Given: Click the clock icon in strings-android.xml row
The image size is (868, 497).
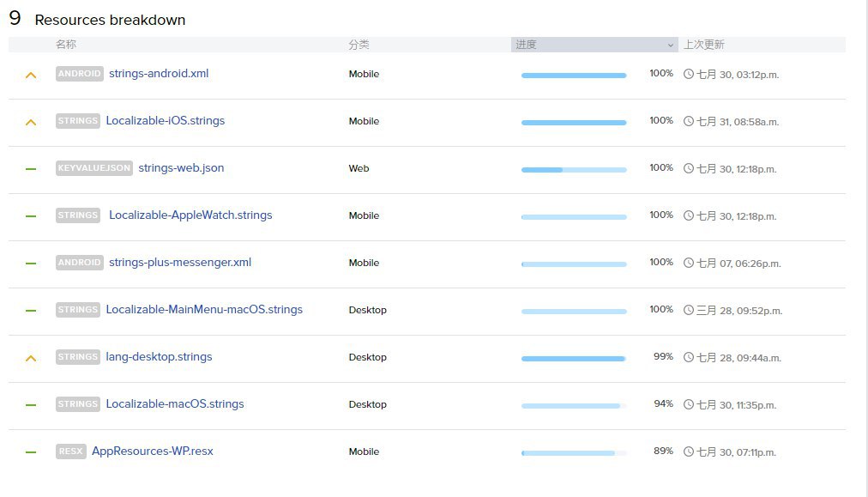Looking at the screenshot, I should [x=688, y=74].
